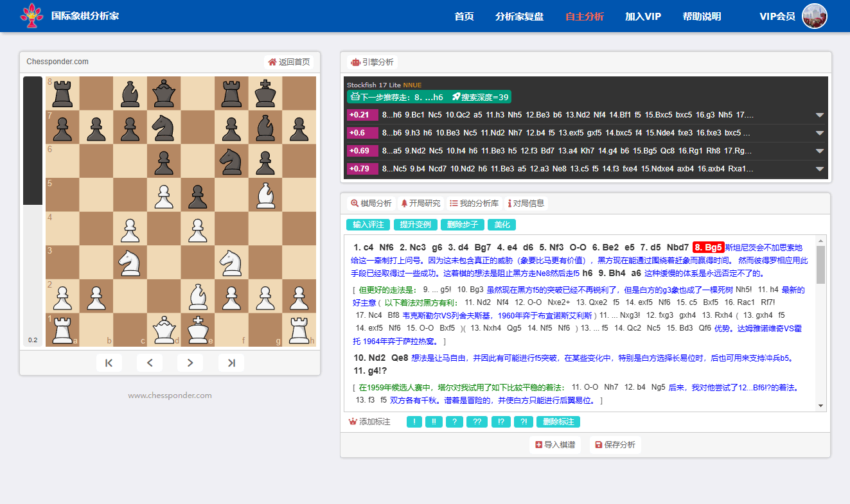The image size is (850, 504).
Task: Open 自主分析 menu item
Action: 585,17
